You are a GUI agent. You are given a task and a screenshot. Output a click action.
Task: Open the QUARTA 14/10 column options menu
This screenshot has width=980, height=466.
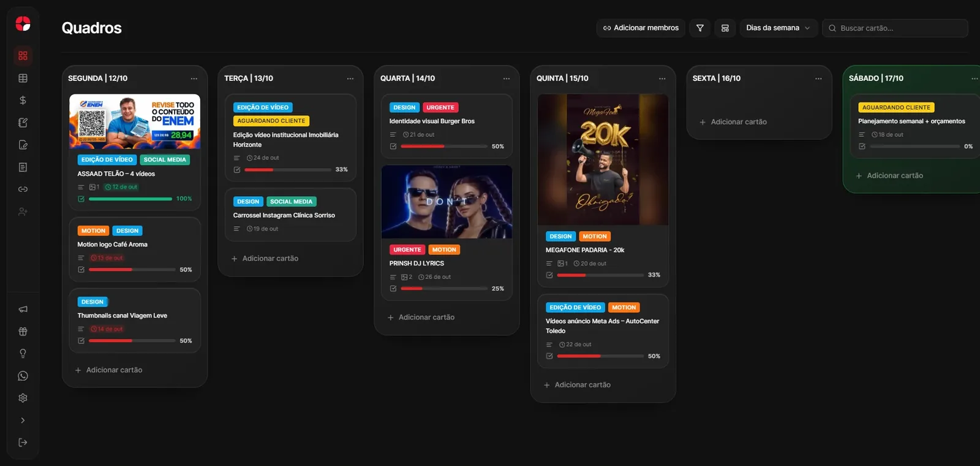(x=507, y=78)
